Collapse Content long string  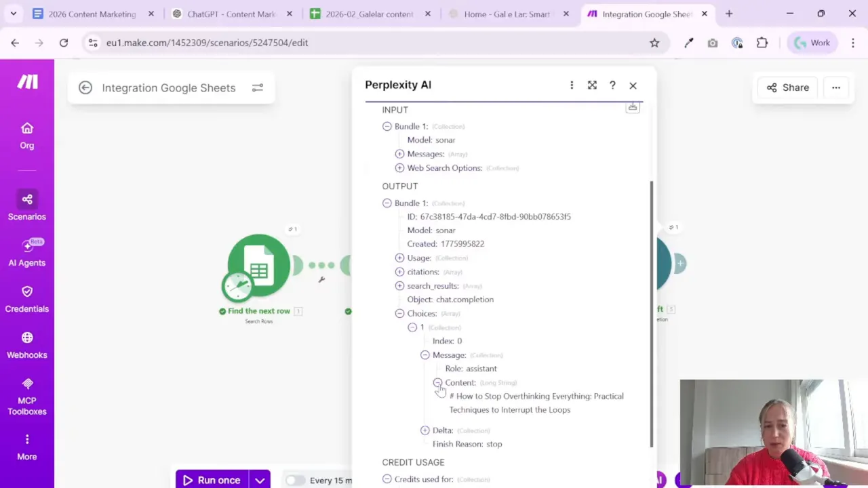click(x=437, y=382)
